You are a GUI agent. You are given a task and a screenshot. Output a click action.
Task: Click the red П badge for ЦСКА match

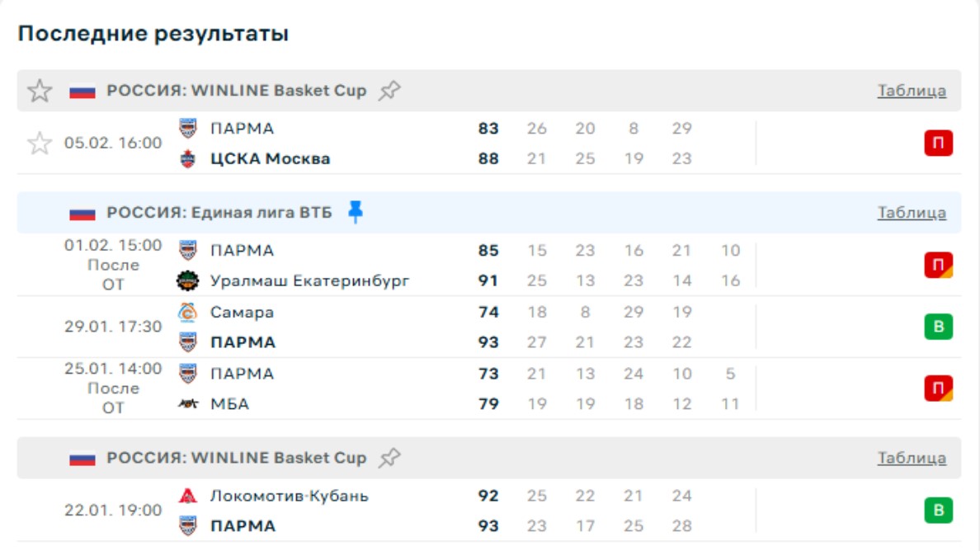coord(938,144)
